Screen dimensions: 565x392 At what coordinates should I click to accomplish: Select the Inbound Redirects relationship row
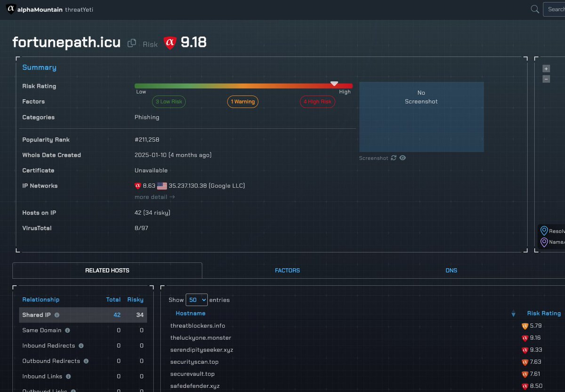click(x=83, y=346)
